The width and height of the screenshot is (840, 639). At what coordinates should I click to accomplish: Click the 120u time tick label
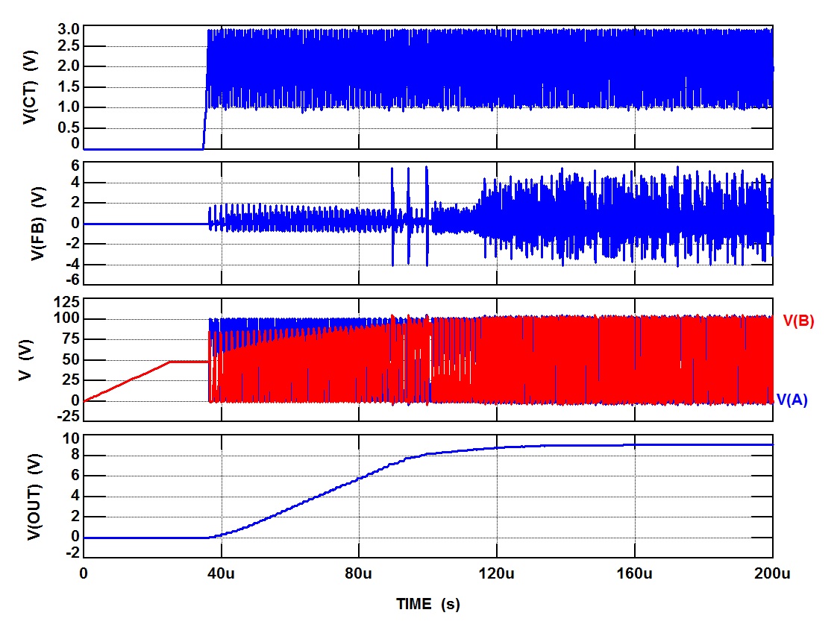click(x=497, y=573)
